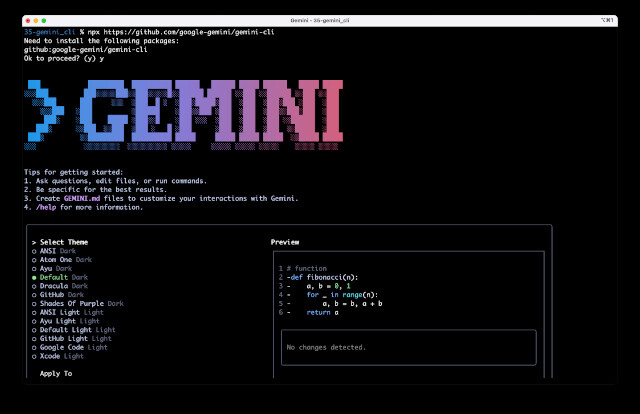Select the Default Dark theme option
This screenshot has height=414, width=640.
tap(60, 277)
